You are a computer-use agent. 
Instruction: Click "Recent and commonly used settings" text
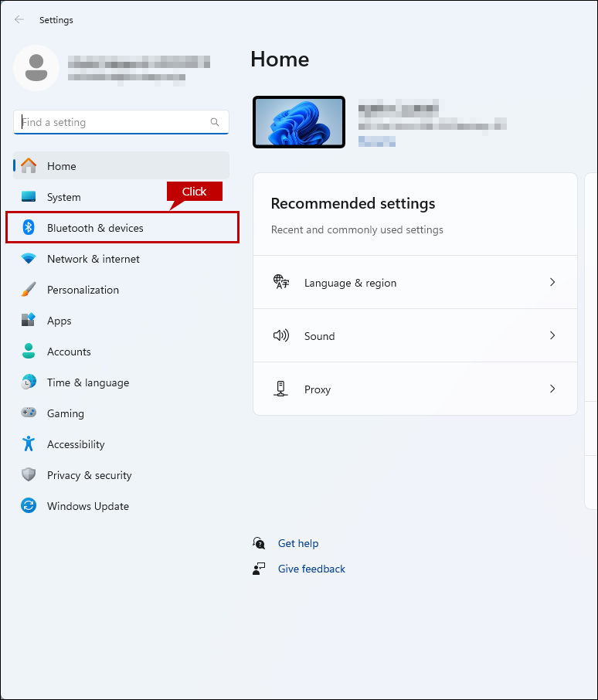click(357, 230)
